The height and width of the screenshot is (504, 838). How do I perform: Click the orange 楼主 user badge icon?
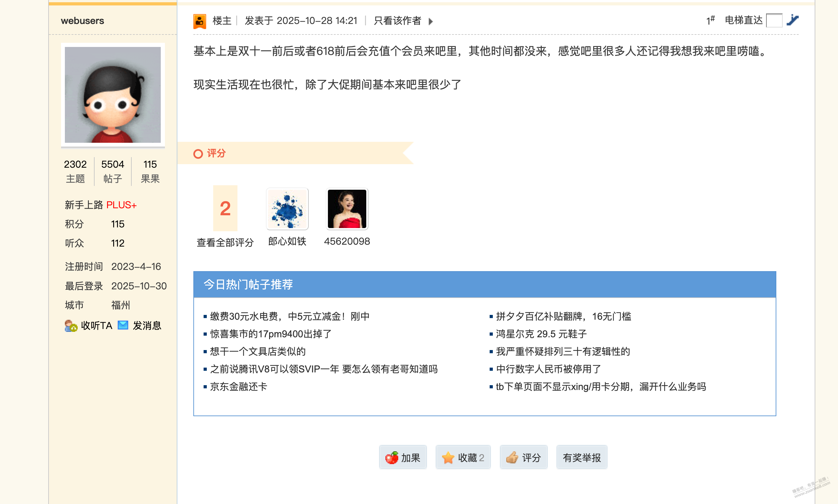[199, 21]
